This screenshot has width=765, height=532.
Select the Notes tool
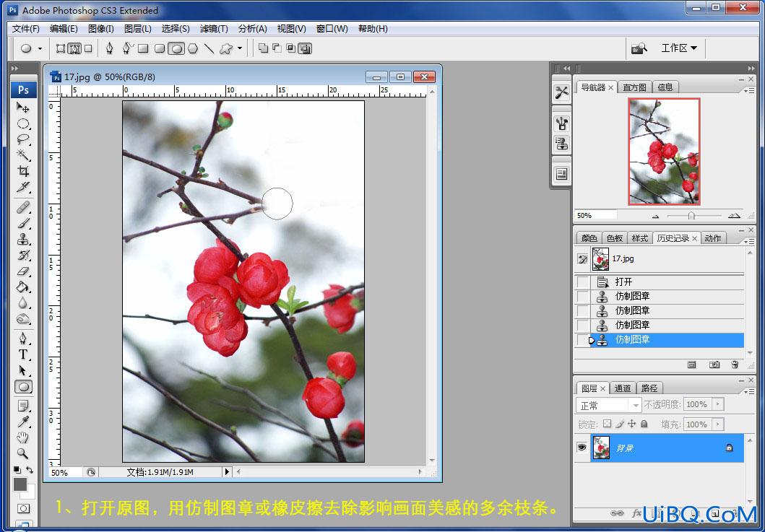point(23,406)
